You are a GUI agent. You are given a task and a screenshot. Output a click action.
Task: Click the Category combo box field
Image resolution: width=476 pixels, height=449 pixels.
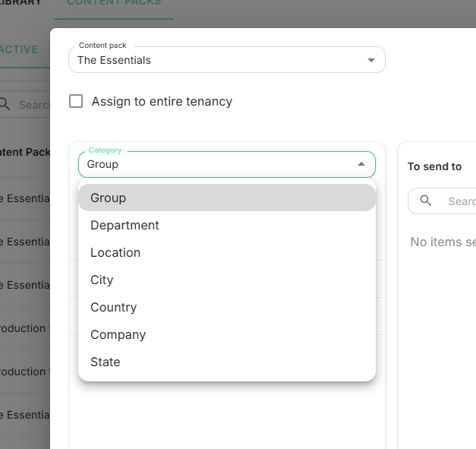[216, 164]
